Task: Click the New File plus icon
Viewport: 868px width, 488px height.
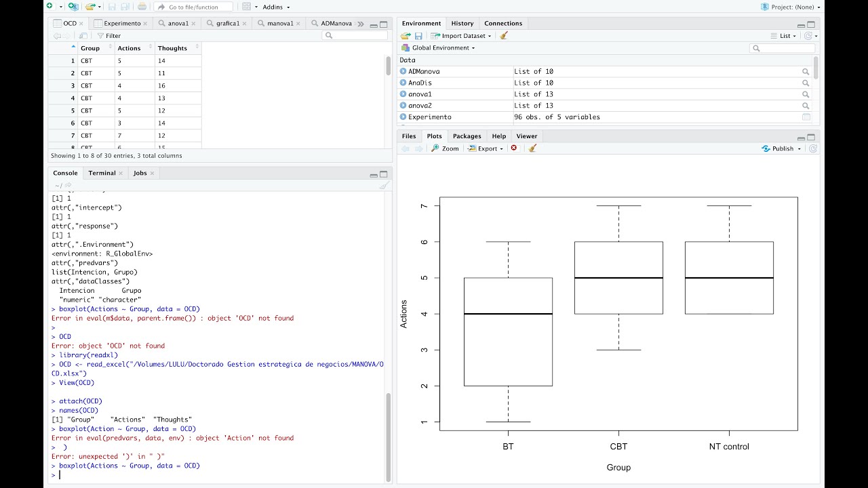Action: tap(50, 6)
